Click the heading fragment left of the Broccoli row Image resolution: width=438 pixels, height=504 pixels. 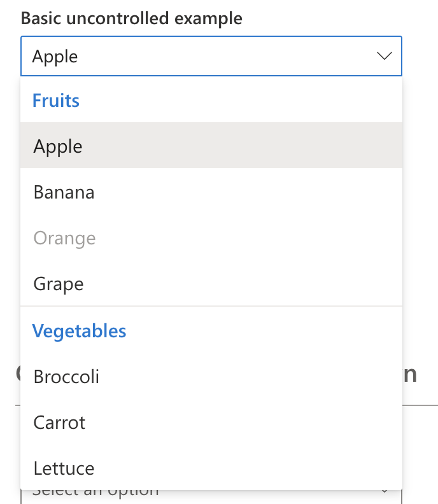[x=18, y=374]
